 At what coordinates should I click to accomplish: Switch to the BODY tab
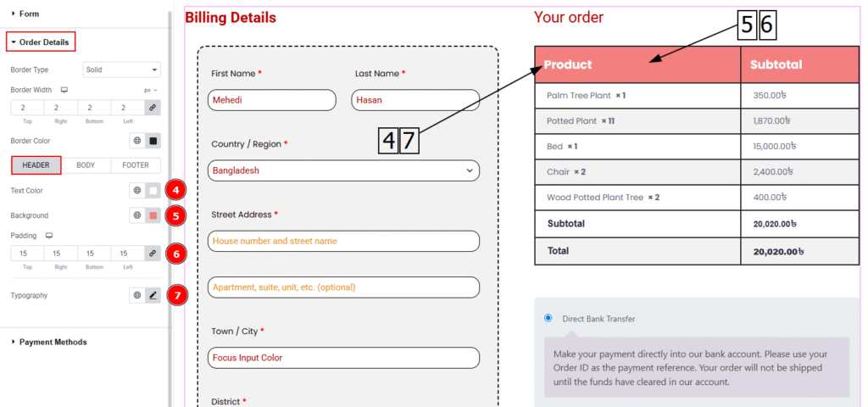(x=86, y=165)
